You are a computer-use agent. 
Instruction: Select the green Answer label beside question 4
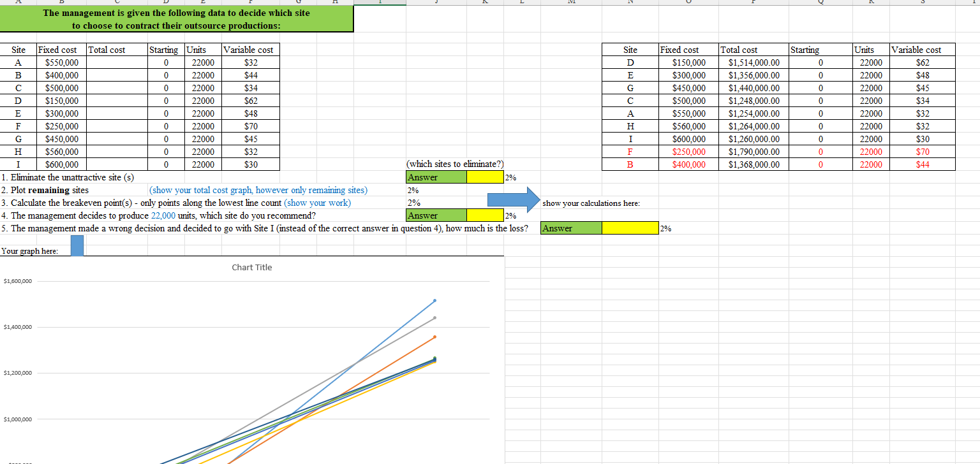(x=436, y=215)
